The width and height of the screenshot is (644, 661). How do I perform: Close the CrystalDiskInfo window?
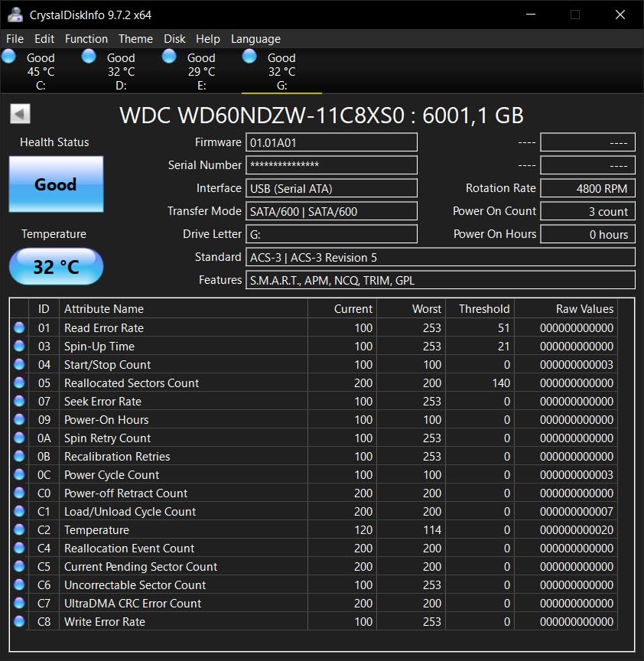pos(620,15)
